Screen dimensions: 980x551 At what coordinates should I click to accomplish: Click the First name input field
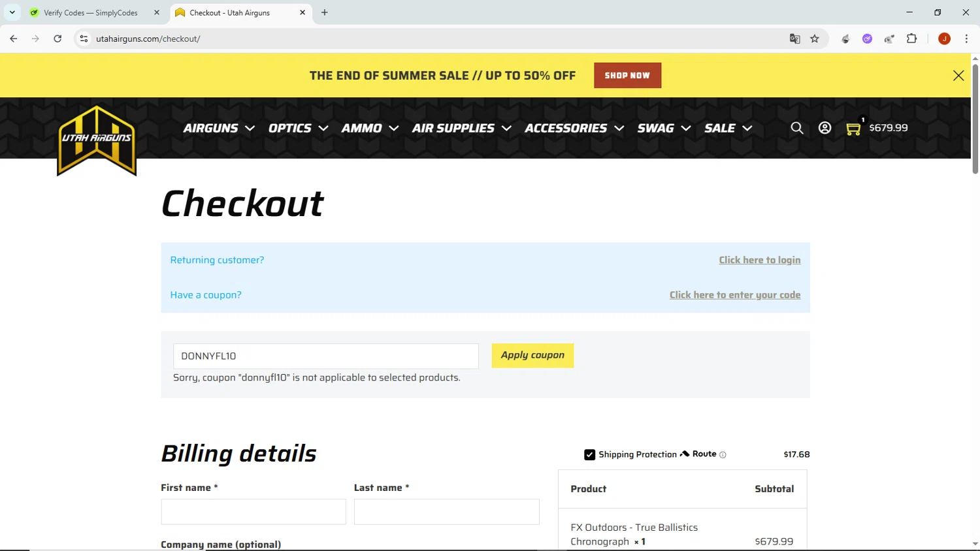coord(253,512)
